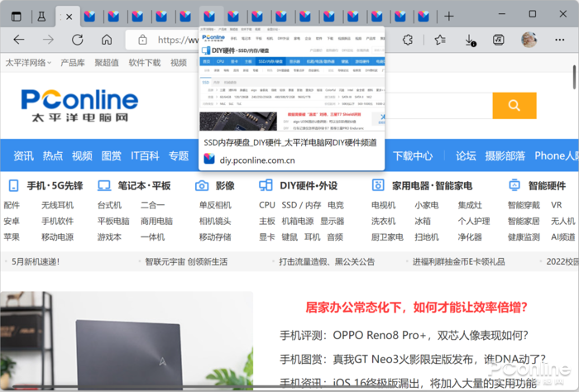579x392 pixels.
Task: Click the 家用电器·智能家电 appliance icon
Action: coord(378,185)
